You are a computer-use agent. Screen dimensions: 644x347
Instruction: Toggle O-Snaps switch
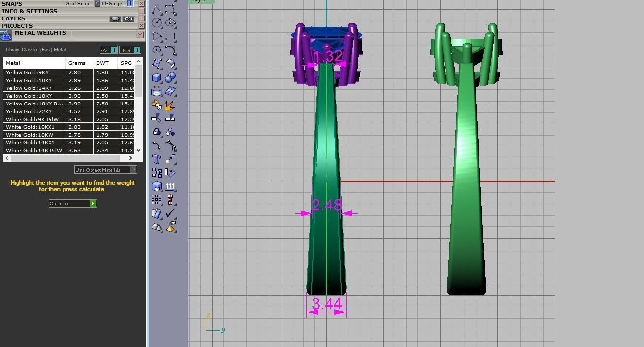pos(130,3)
